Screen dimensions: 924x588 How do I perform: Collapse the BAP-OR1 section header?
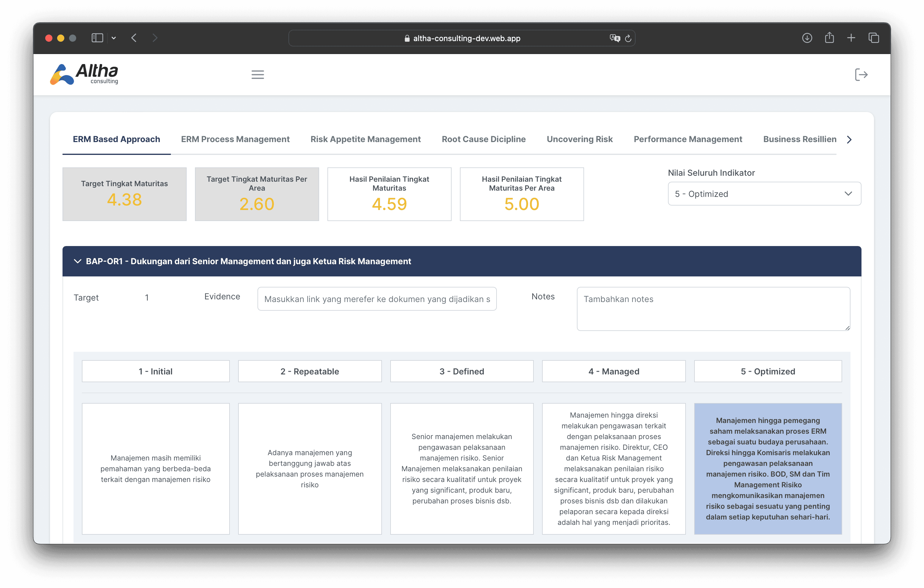pyautogui.click(x=462, y=261)
